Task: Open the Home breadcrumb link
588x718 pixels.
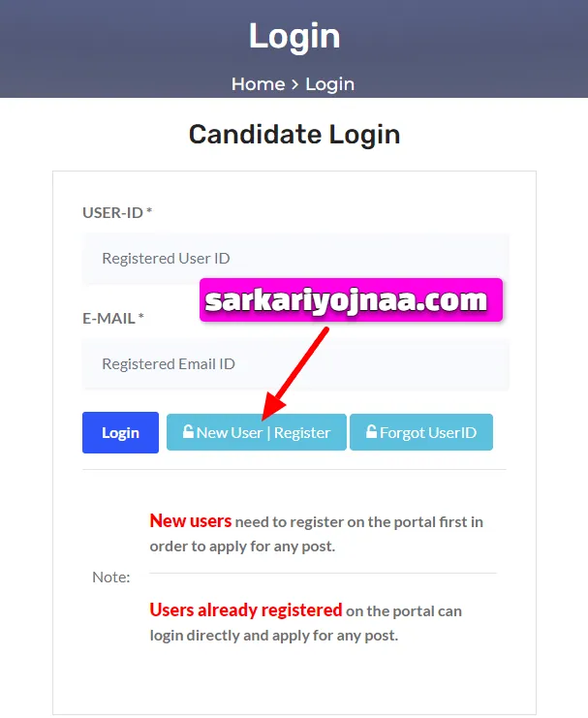Action: coord(259,84)
